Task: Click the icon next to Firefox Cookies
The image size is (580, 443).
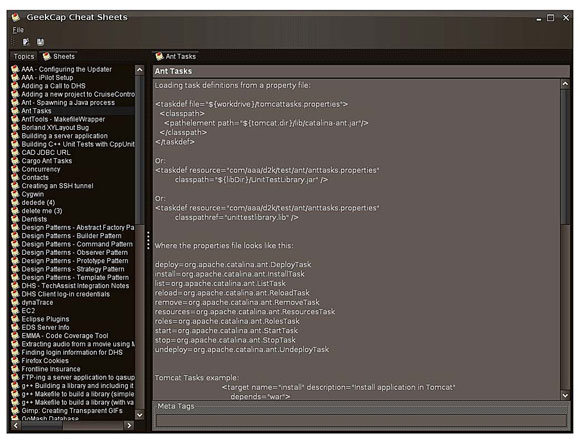Action: (x=15, y=361)
